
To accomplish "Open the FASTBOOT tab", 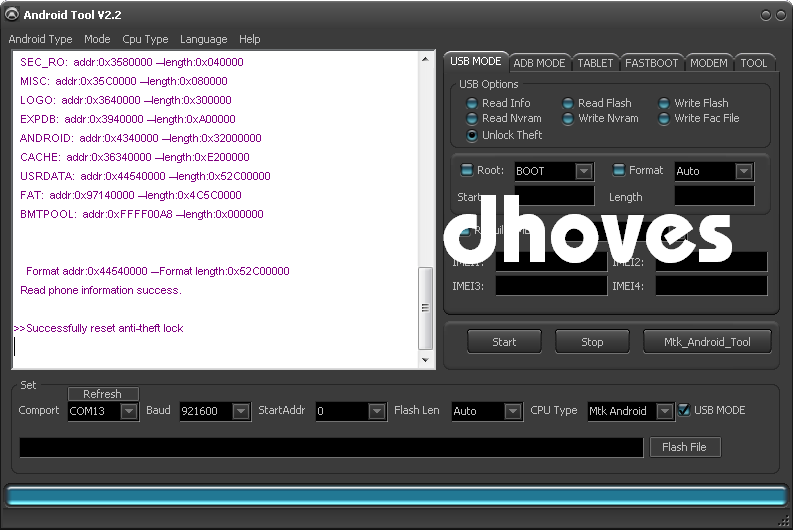I will [x=651, y=63].
